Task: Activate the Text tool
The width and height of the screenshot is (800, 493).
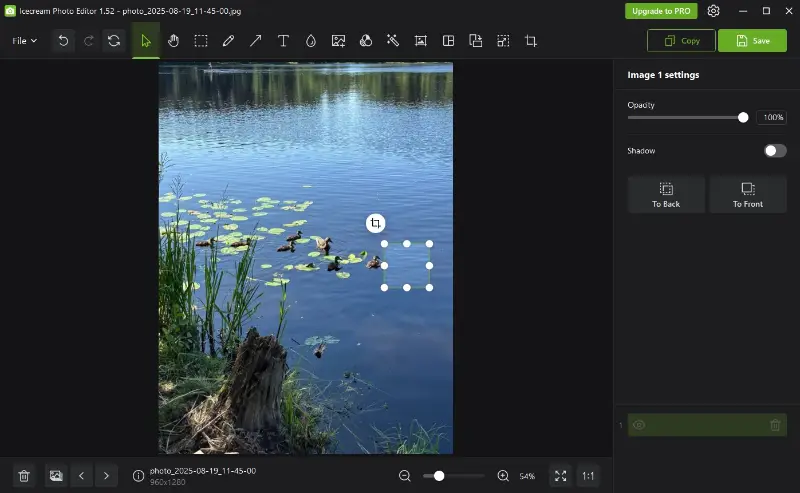Action: tap(283, 41)
